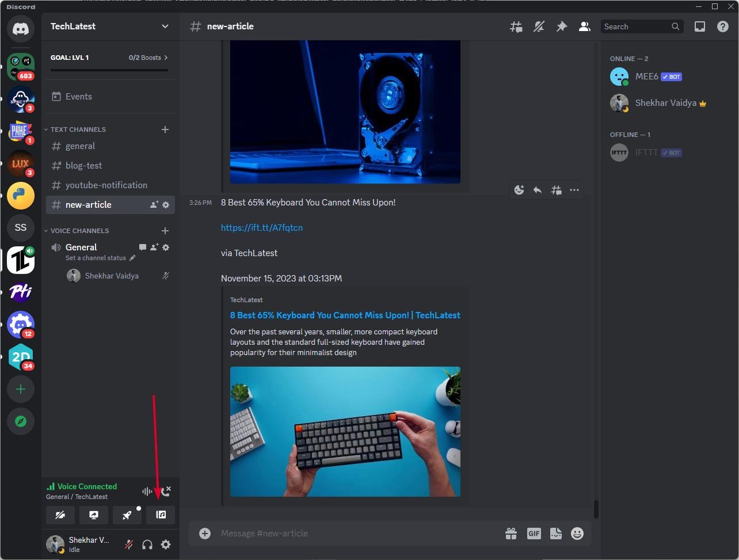This screenshot has width=739, height=560.
Task: Open noise suppression settings
Action: (147, 492)
